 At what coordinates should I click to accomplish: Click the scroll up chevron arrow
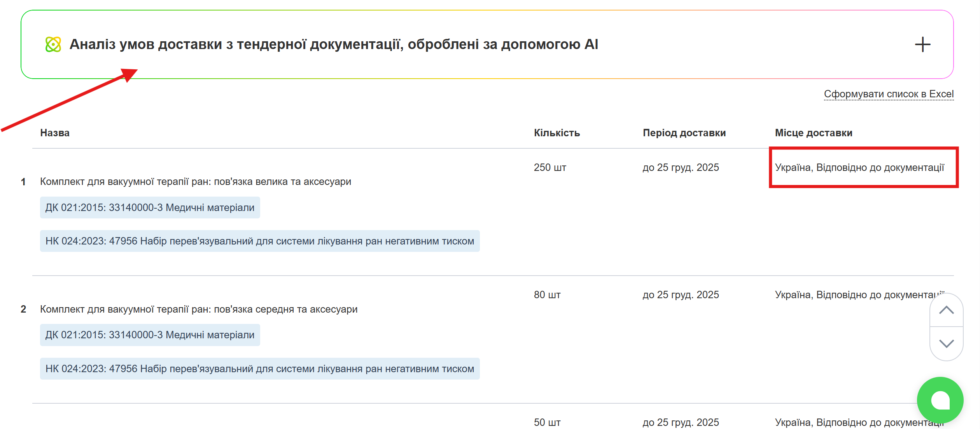click(946, 310)
